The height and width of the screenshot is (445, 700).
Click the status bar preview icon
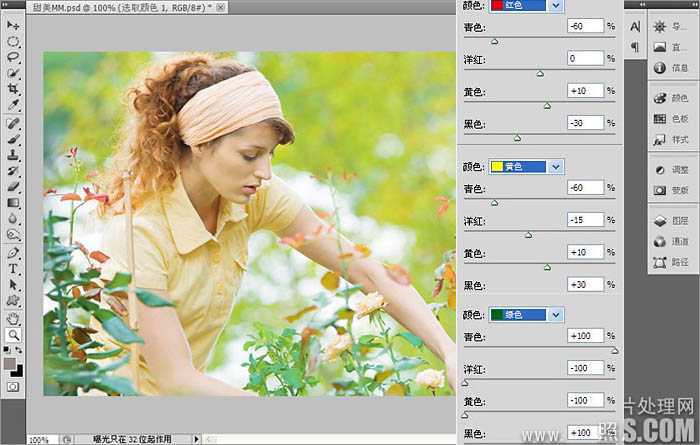[x=67, y=440]
